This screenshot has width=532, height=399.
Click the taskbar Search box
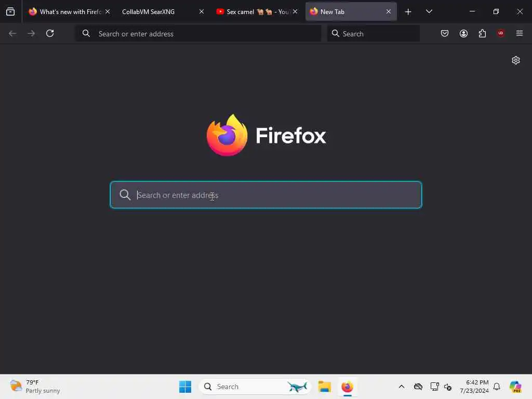(255, 387)
